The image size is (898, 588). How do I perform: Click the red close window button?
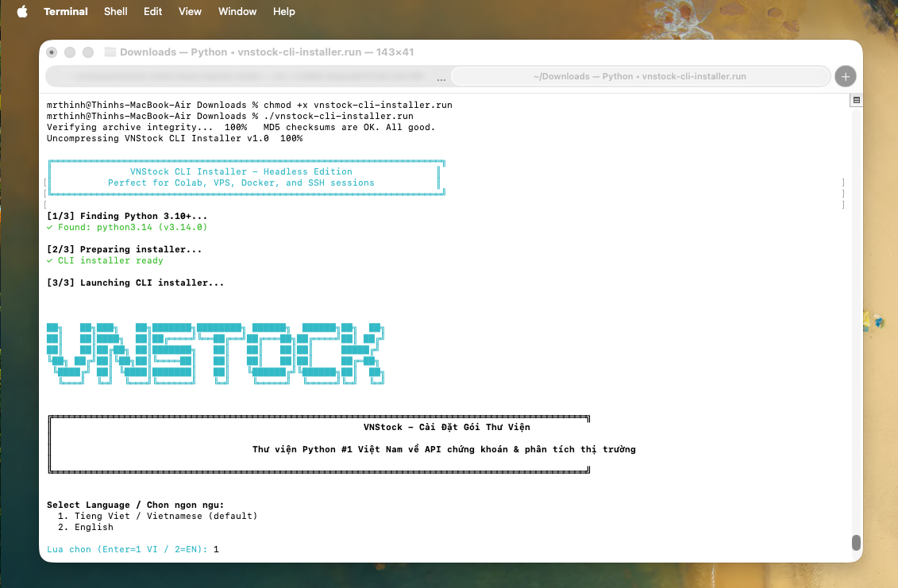click(x=52, y=52)
